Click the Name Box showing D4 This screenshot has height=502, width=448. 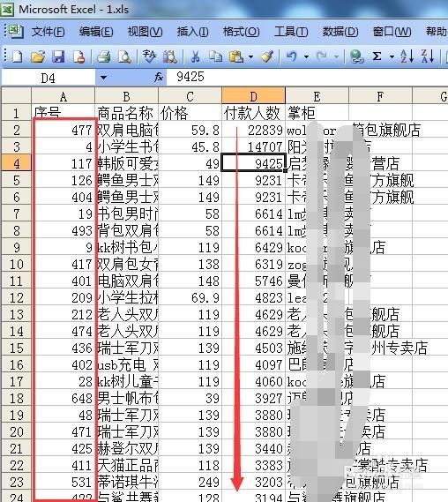(48, 78)
